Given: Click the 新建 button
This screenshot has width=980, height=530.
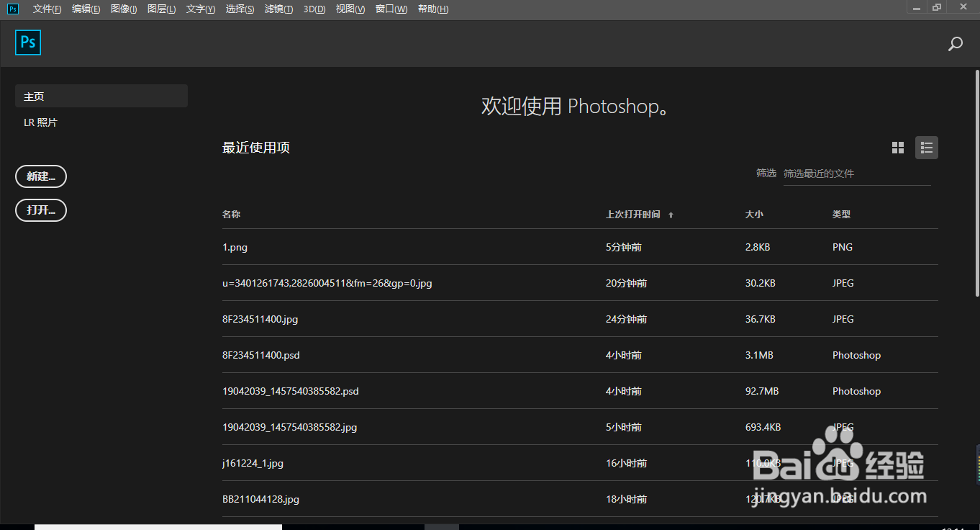Looking at the screenshot, I should pos(40,176).
